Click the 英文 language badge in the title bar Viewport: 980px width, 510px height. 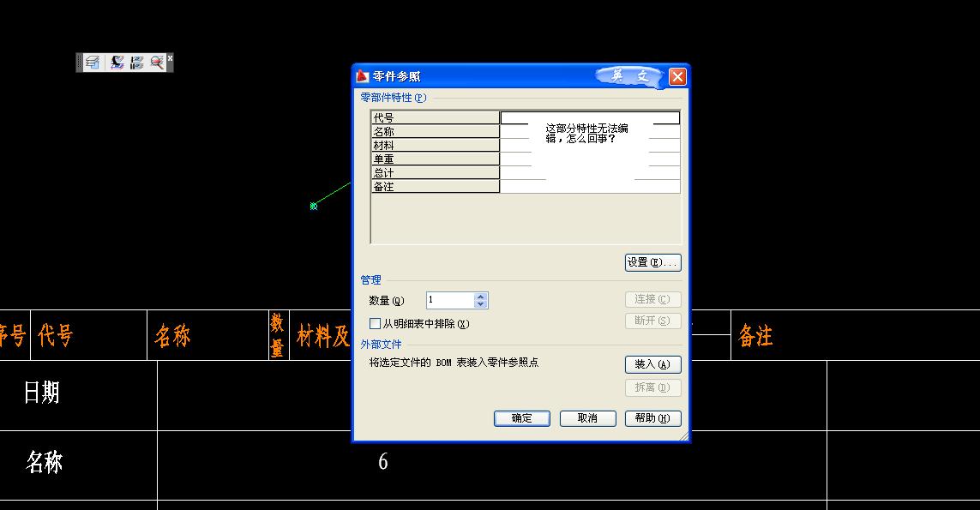tap(629, 76)
